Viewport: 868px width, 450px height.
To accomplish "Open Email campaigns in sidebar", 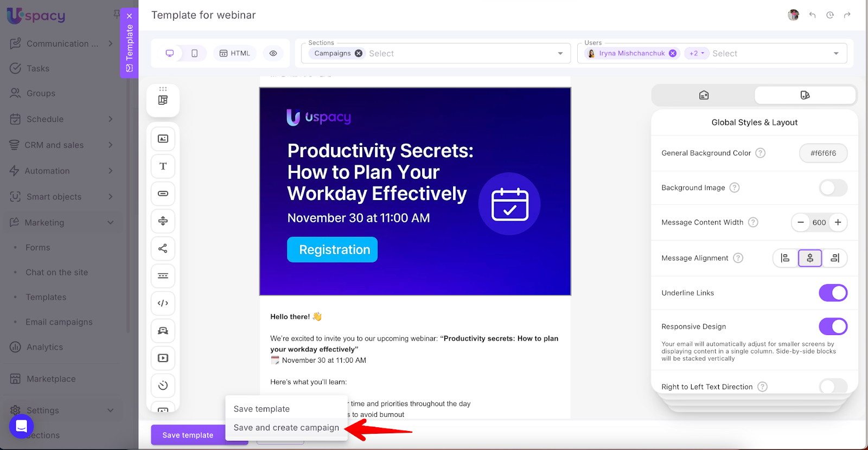I will pos(59,322).
